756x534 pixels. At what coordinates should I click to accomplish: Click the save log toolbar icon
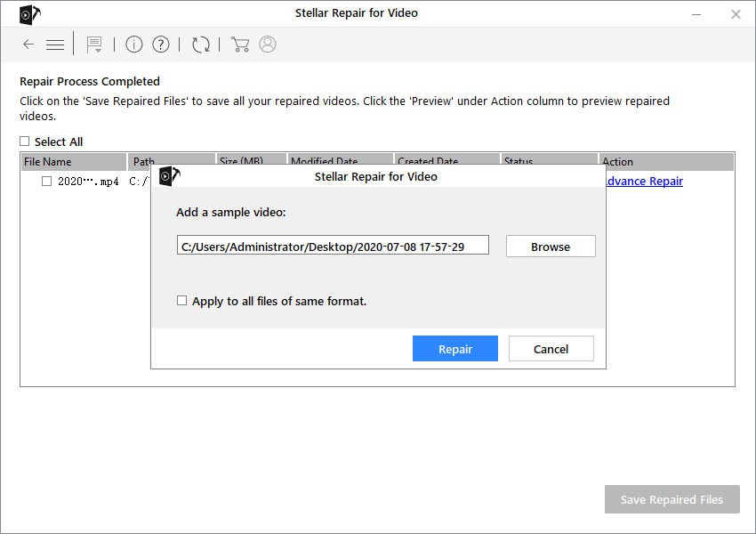click(94, 44)
